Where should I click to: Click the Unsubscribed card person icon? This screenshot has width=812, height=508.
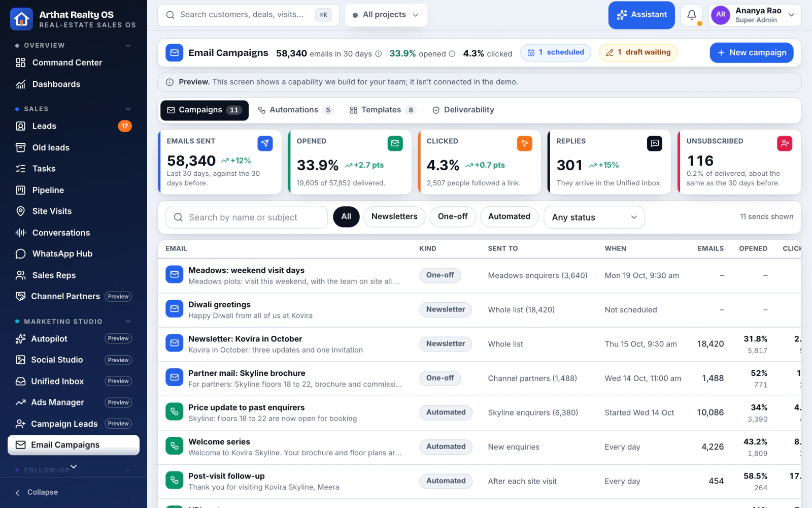[x=785, y=144]
